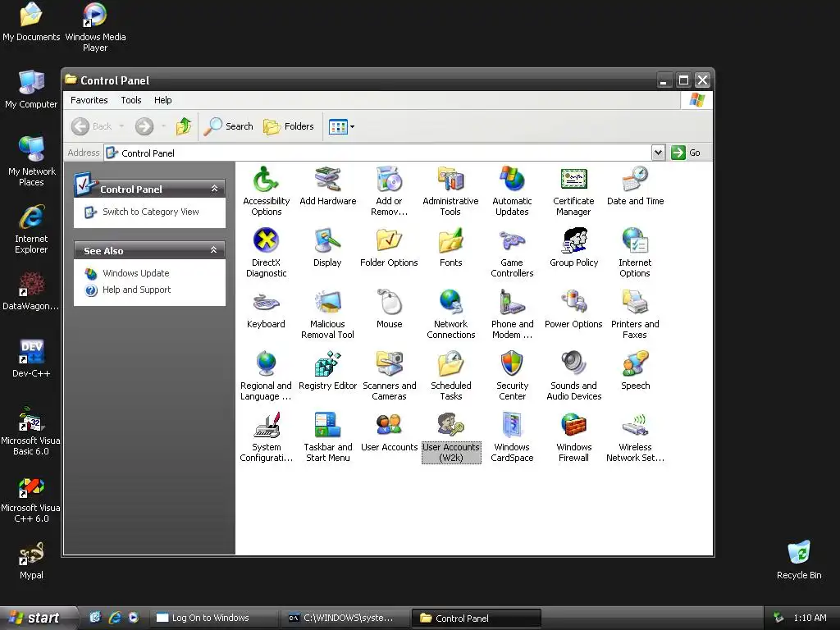Open Wireless Network Setup icon
This screenshot has width=840, height=630.
[636, 437]
